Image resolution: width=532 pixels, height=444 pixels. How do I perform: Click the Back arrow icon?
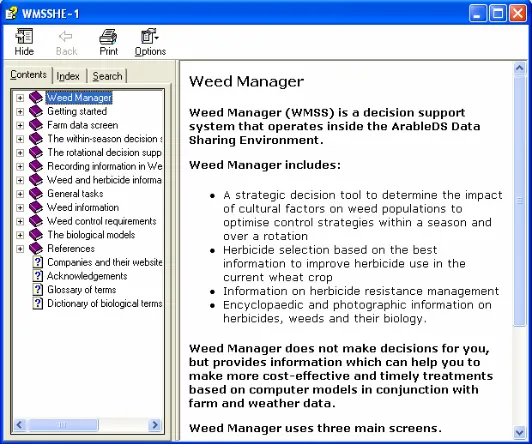(65, 36)
